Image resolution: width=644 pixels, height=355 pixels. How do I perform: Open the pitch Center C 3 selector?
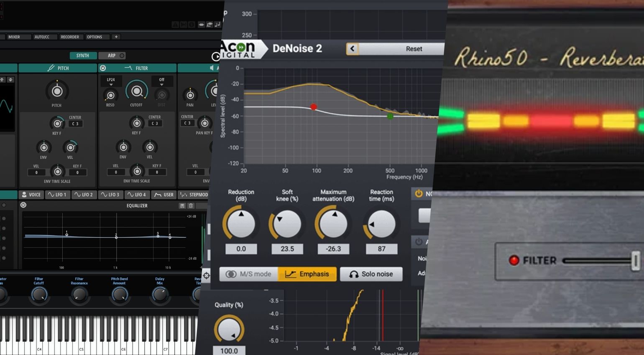75,124
